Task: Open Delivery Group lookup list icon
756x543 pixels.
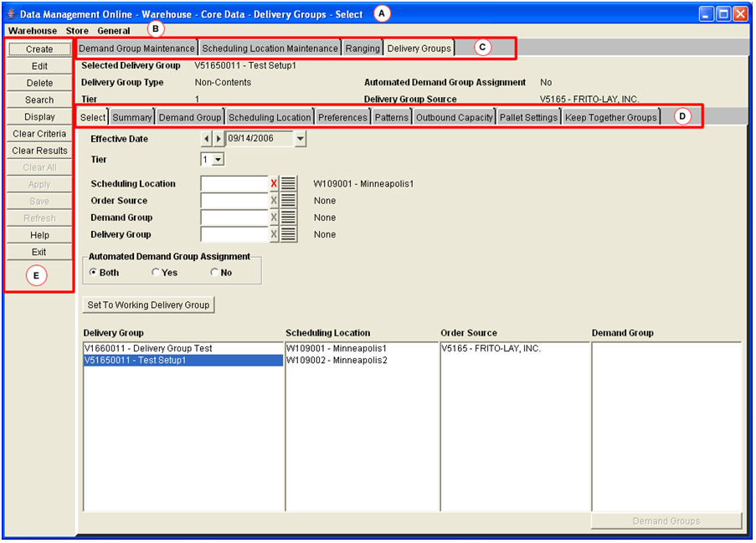Action: coord(288,234)
